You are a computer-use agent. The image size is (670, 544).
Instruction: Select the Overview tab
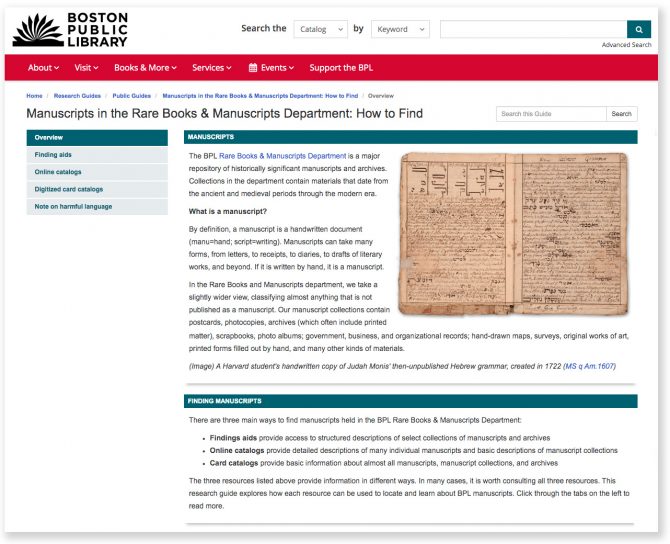[x=97, y=138]
